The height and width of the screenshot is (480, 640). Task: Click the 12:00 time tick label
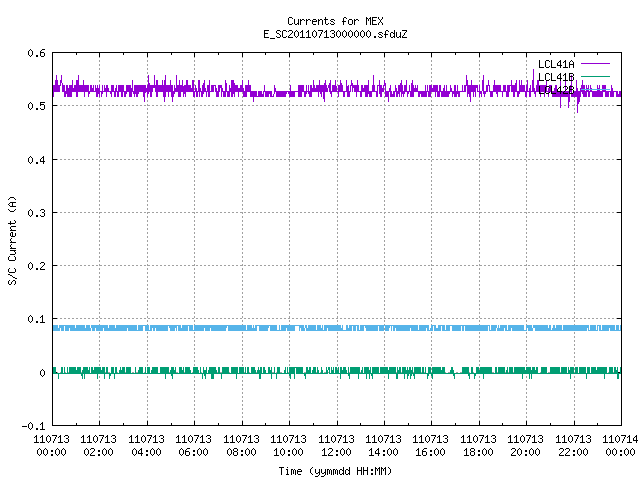pos(336,452)
